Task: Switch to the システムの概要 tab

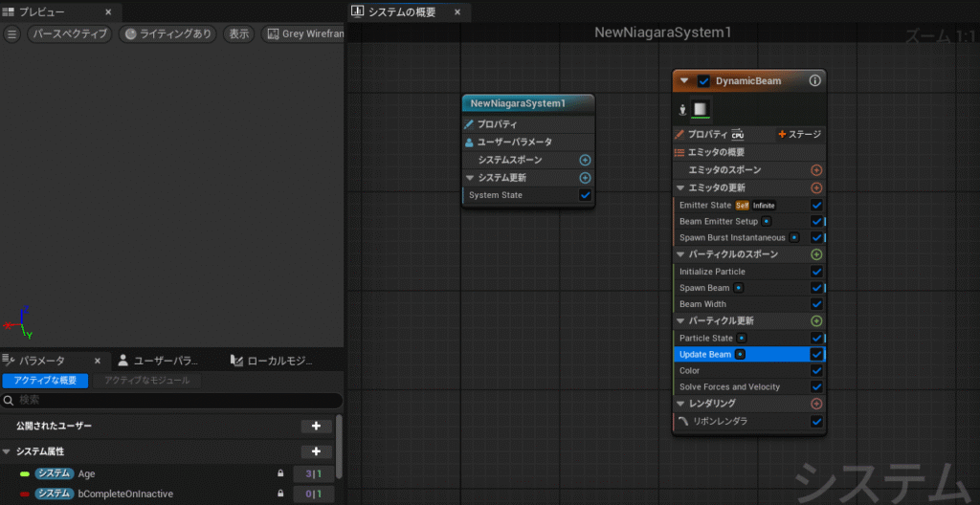Action: [410, 11]
